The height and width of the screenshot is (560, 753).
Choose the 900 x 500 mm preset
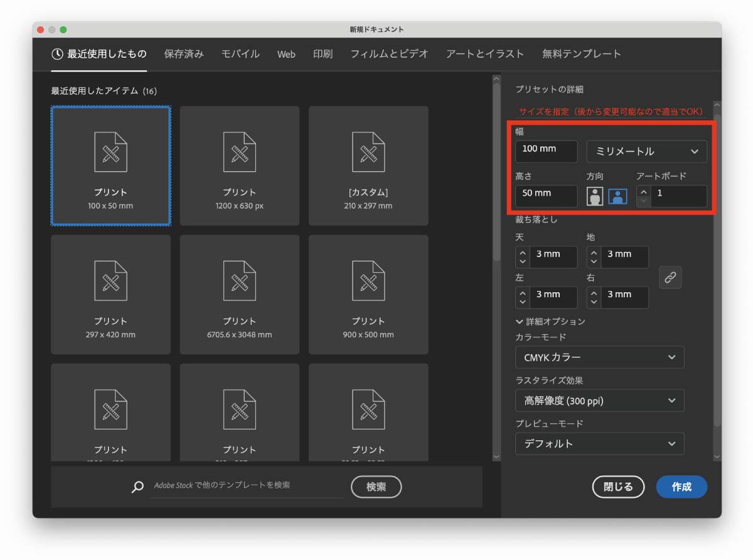[x=368, y=295]
